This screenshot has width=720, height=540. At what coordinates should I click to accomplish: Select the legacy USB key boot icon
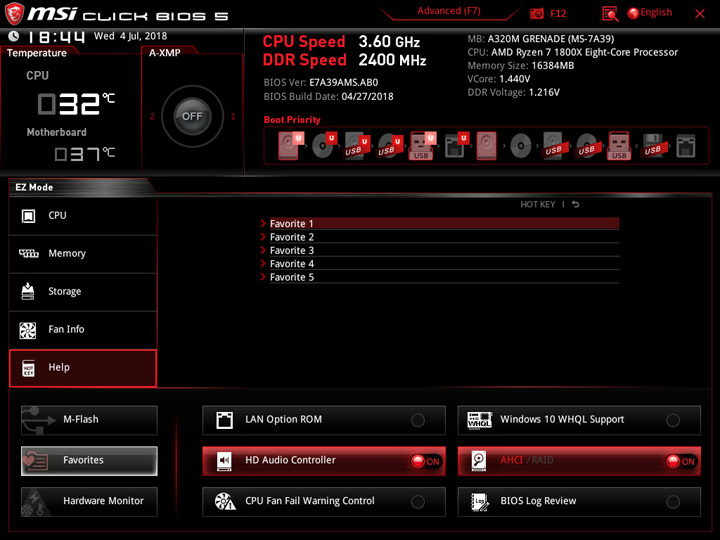619,146
